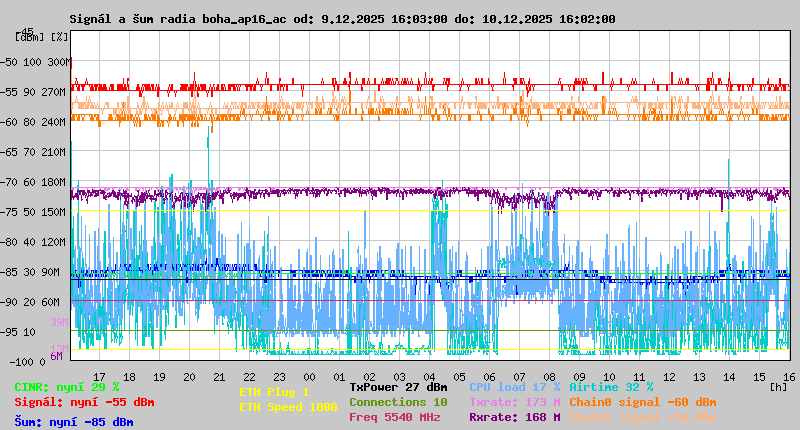Screen dimensions: 800x430
Task: Click the '00' midnight mark on the time axis
Action: coord(339,375)
